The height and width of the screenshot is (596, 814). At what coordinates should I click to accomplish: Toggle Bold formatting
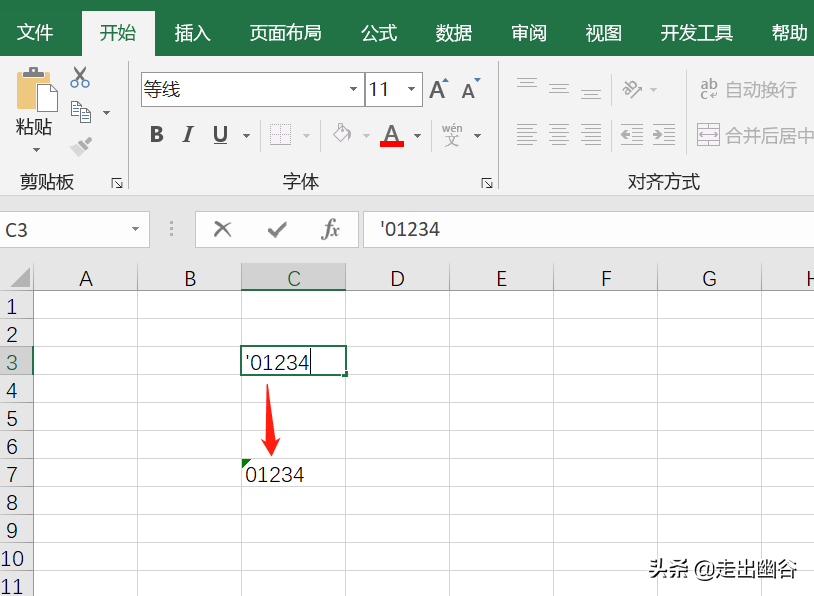click(x=156, y=135)
